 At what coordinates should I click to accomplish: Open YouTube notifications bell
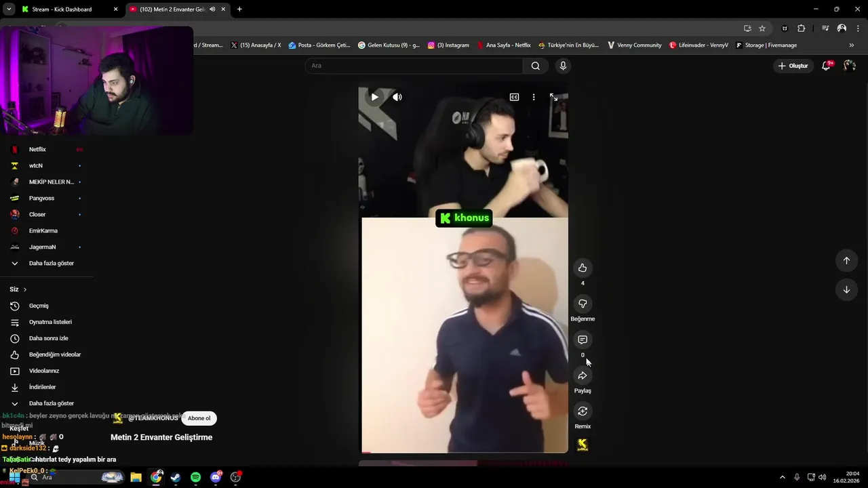826,66
